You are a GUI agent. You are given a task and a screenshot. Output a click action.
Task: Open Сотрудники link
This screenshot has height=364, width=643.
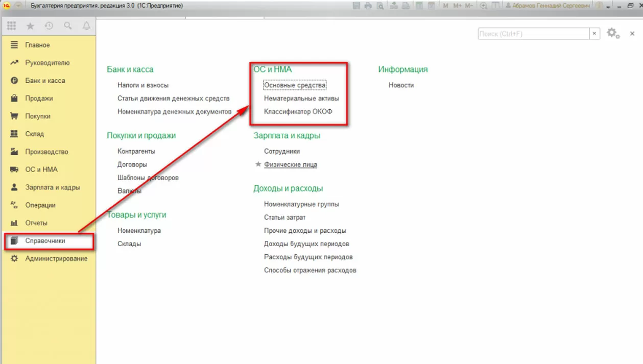point(282,152)
